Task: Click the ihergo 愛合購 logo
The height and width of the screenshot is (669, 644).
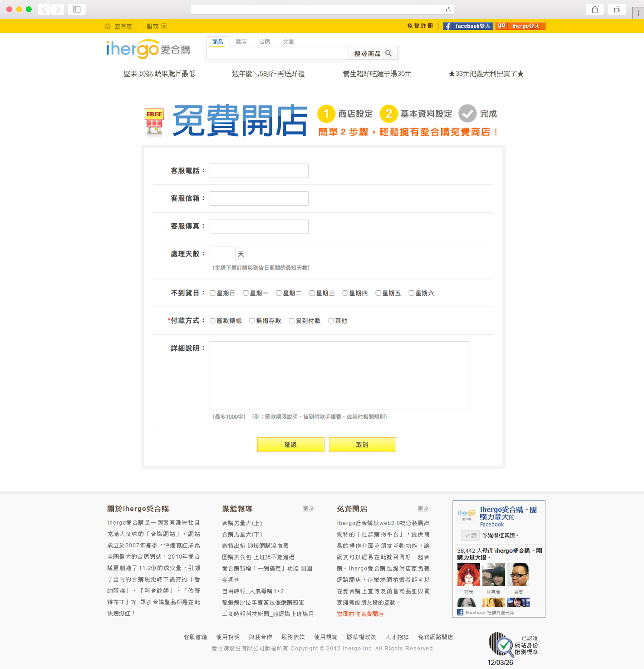Action: tap(148, 49)
